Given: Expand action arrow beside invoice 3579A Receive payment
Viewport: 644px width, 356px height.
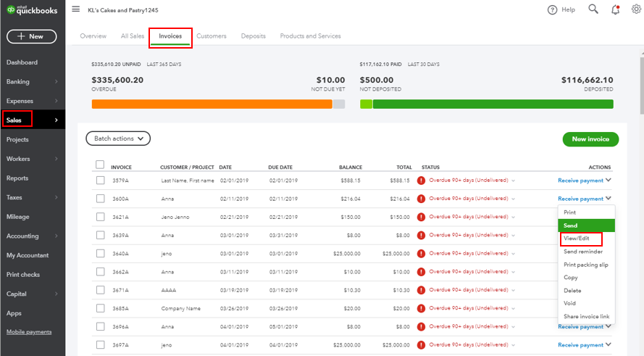Looking at the screenshot, I should (609, 180).
